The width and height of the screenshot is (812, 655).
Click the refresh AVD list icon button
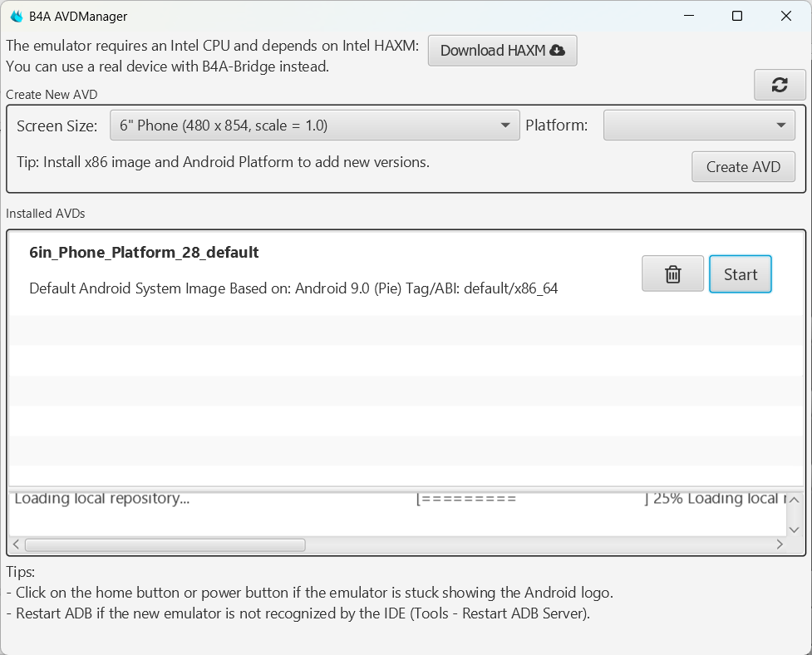click(780, 84)
